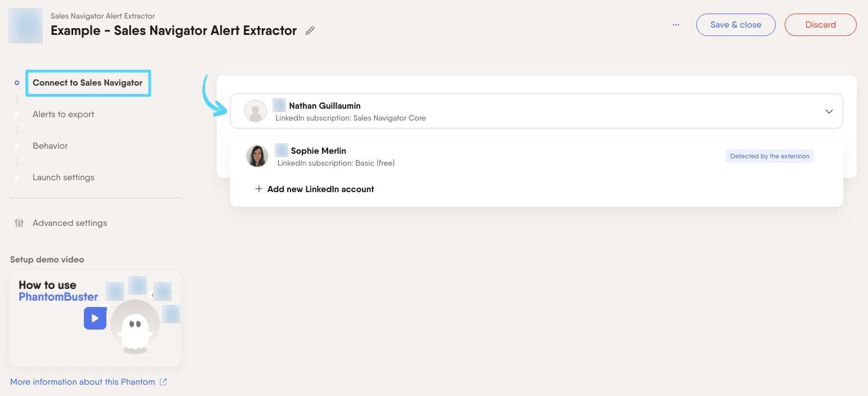The height and width of the screenshot is (396, 868).
Task: Click the Sales Navigator Alert Extractor subtitle
Action: click(102, 16)
